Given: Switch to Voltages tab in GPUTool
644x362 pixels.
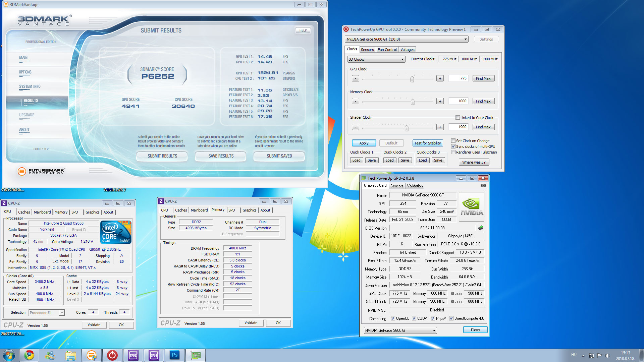Looking at the screenshot, I should click(407, 50).
